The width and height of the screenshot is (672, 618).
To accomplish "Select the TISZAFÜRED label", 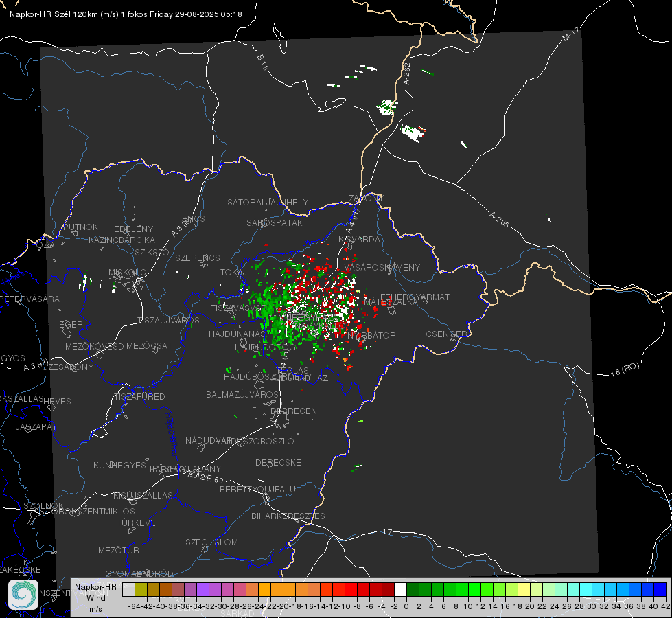I will click(140, 397).
